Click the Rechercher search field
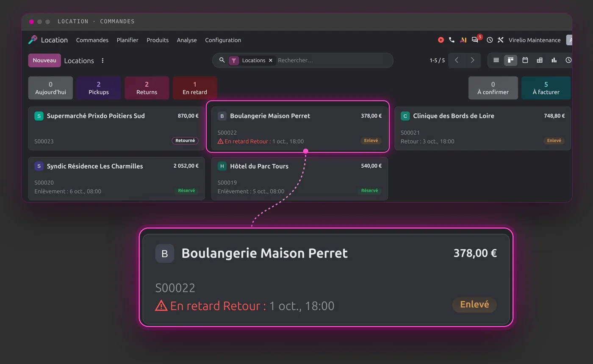The width and height of the screenshot is (593, 364). coord(333,61)
